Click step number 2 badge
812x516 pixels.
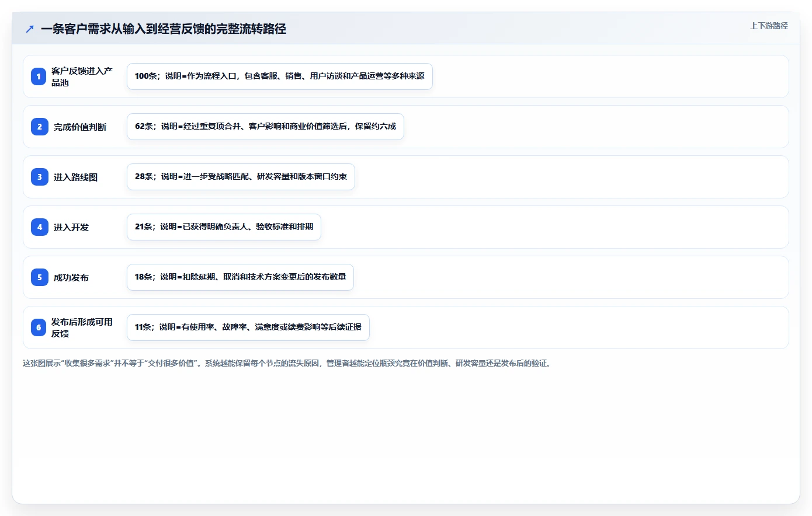point(39,127)
